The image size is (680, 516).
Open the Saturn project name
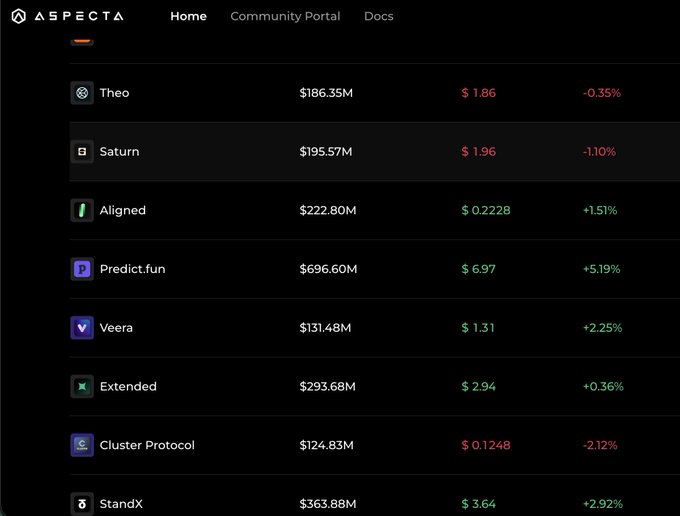tap(119, 151)
